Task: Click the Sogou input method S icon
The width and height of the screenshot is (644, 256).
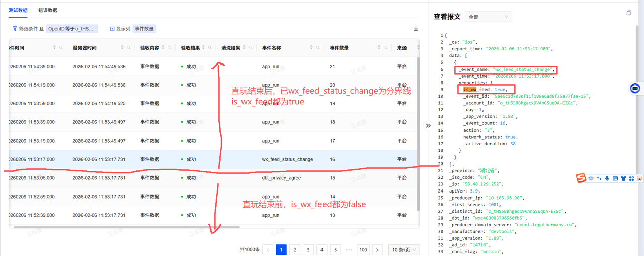Action: [x=581, y=178]
